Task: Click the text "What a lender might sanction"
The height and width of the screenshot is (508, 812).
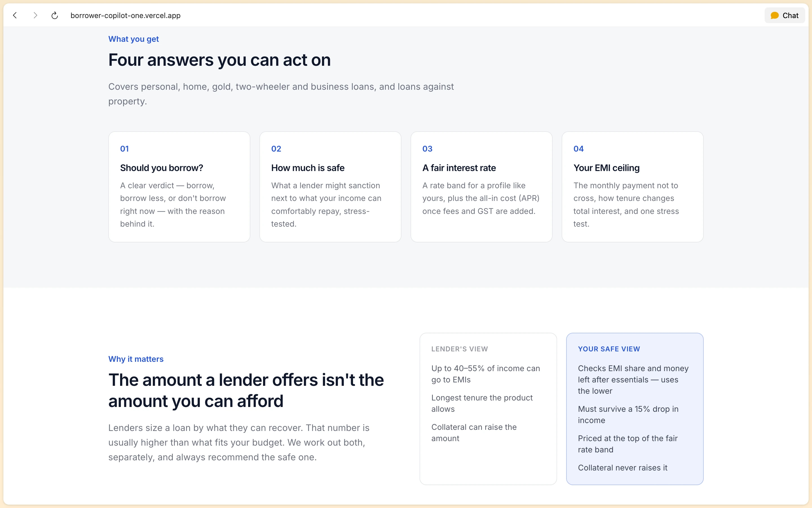Action: coord(325,185)
